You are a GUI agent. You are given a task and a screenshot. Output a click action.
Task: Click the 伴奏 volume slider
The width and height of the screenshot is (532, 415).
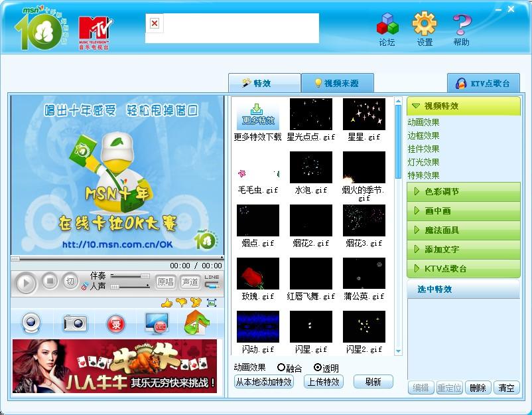click(x=130, y=276)
